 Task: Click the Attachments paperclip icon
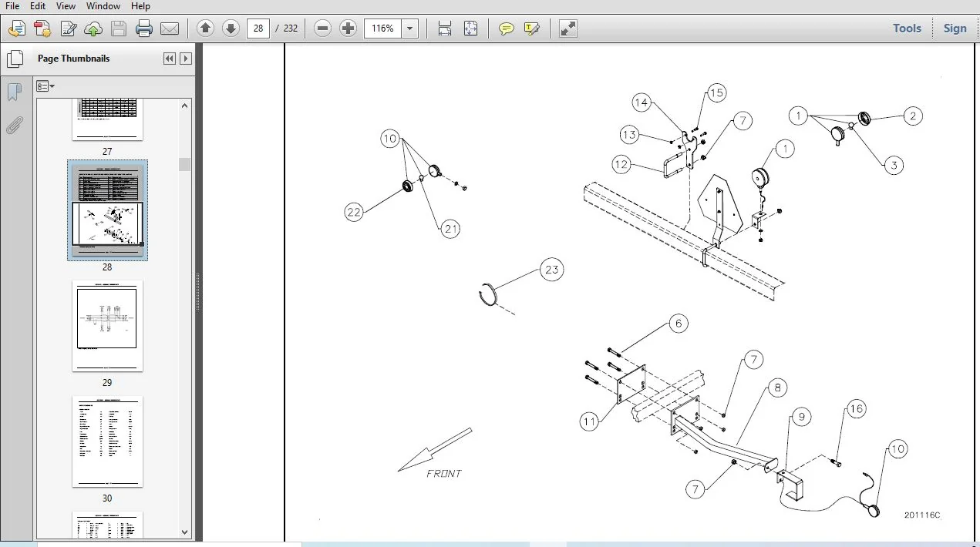(x=15, y=126)
